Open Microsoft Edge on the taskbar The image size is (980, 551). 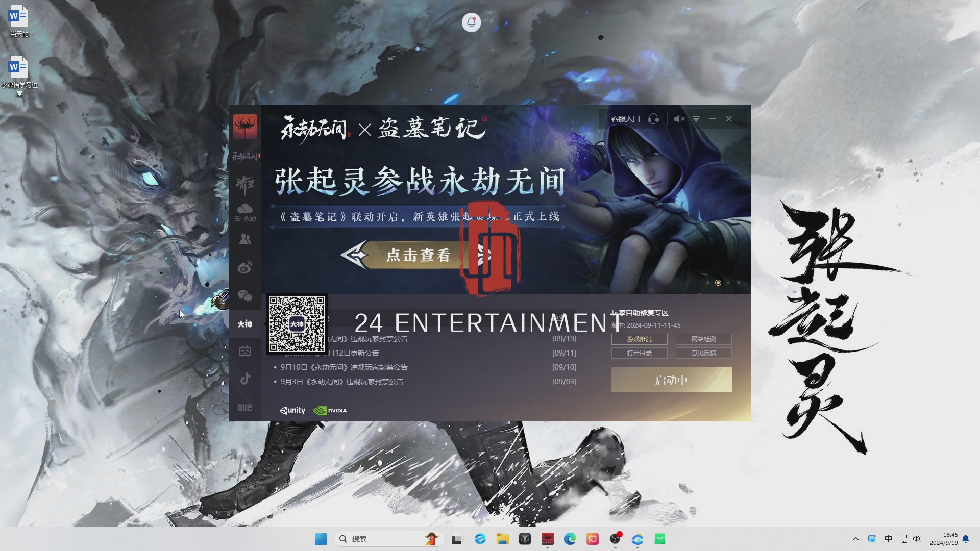(x=570, y=539)
